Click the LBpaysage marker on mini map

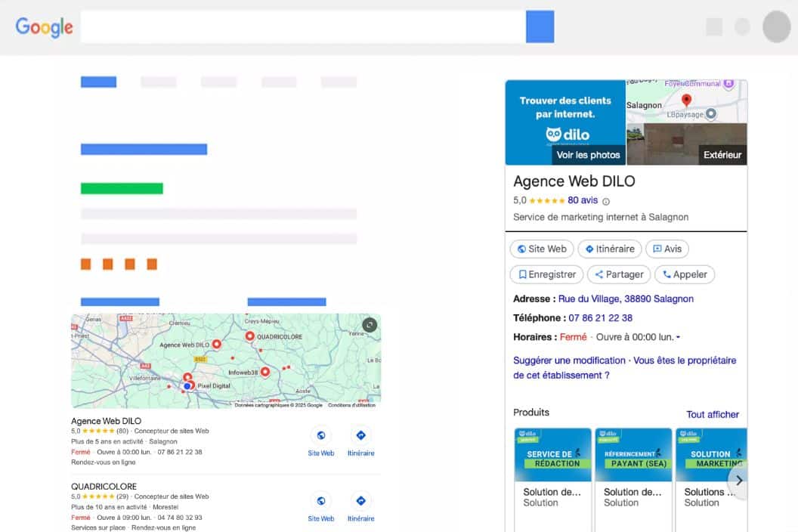click(711, 114)
